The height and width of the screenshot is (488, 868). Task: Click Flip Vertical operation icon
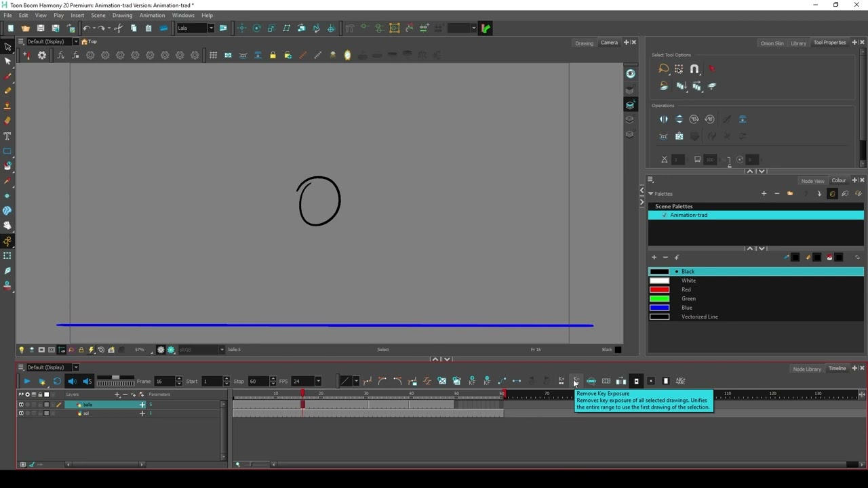click(679, 119)
